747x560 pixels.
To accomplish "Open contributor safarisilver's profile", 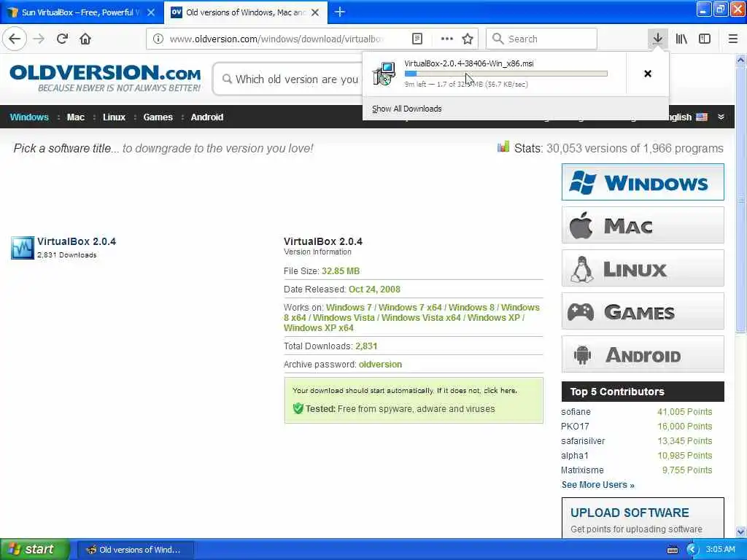I will pos(583,441).
